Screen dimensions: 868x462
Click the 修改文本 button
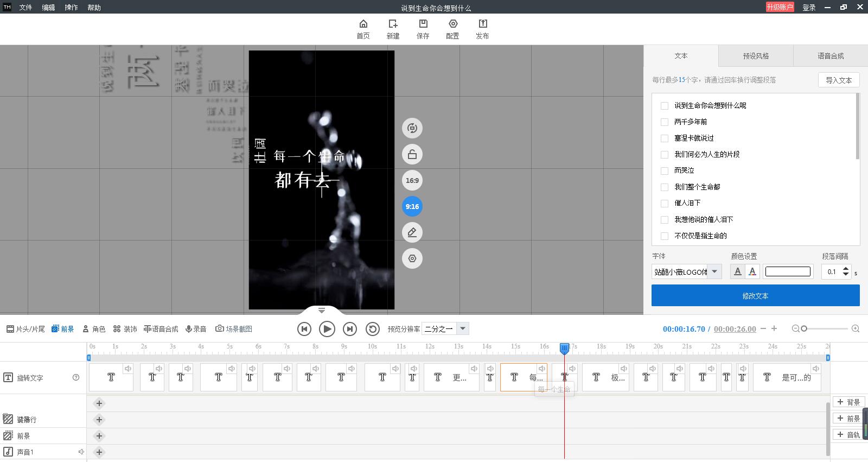coord(755,296)
